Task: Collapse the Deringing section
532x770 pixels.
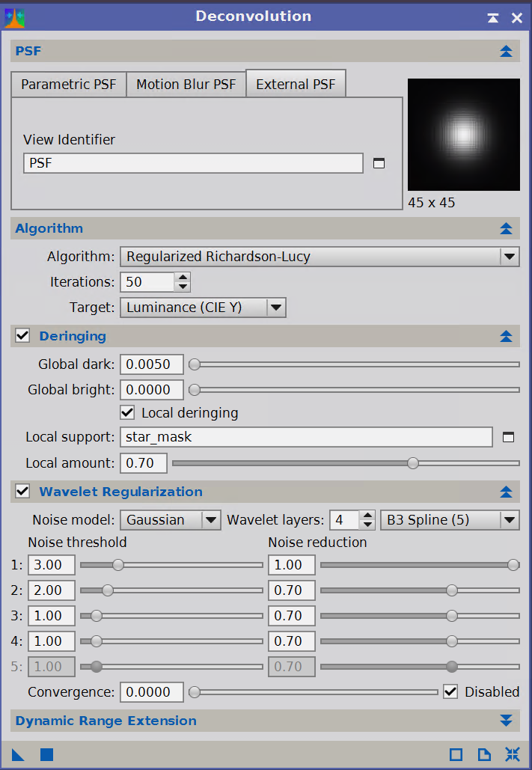Action: pos(506,337)
